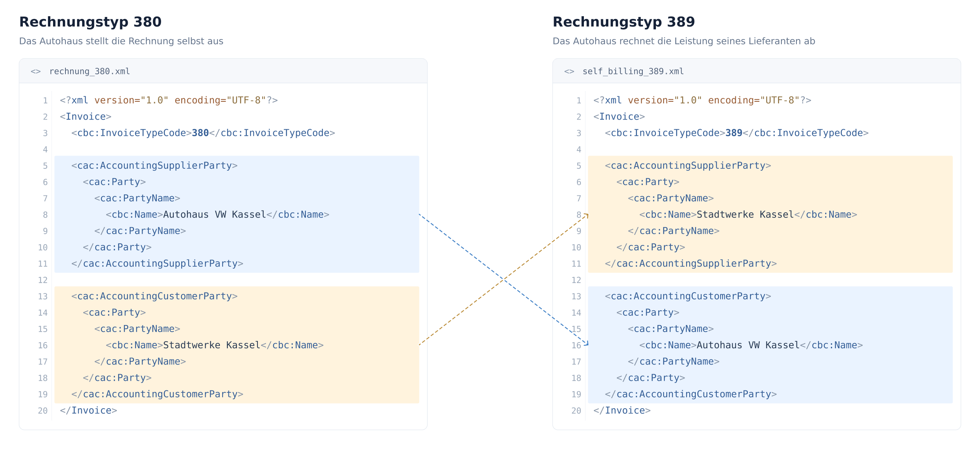Click the heading Rechnungstyp 389
The width and height of the screenshot is (980, 452).
click(x=624, y=22)
